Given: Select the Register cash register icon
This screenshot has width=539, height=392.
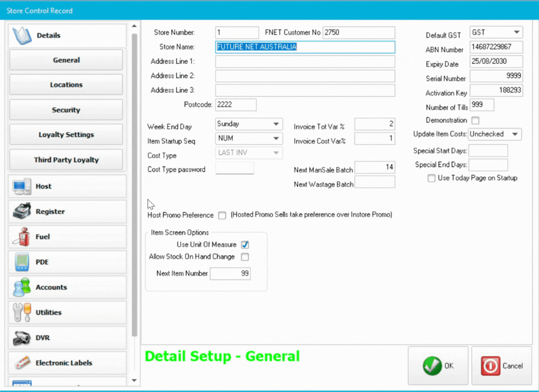Looking at the screenshot, I should click(22, 212).
